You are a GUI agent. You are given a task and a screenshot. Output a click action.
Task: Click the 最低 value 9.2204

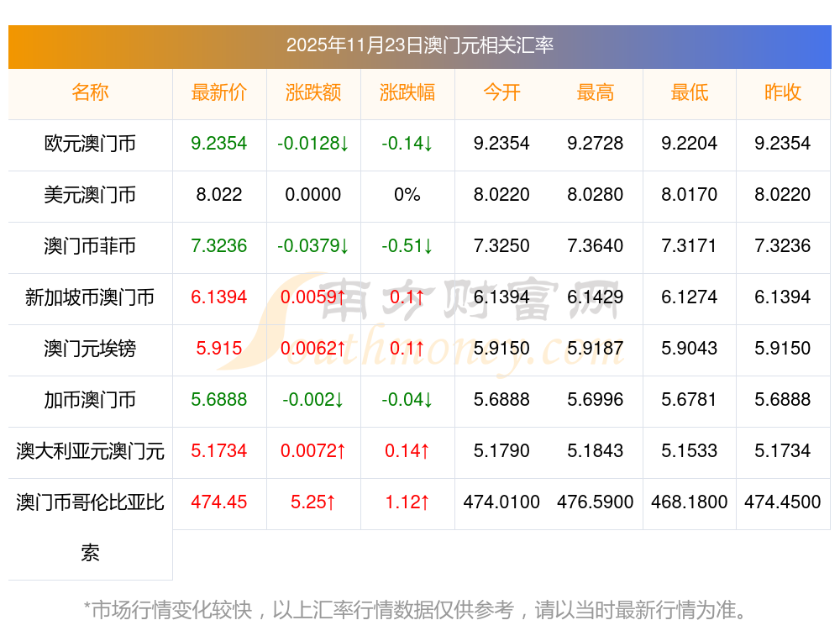690,143
